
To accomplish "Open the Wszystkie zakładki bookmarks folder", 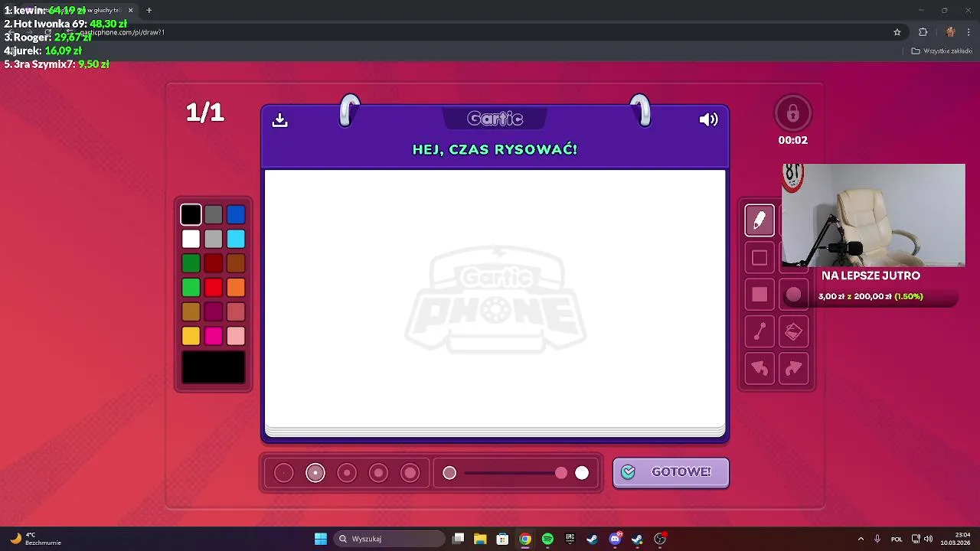I will point(941,51).
